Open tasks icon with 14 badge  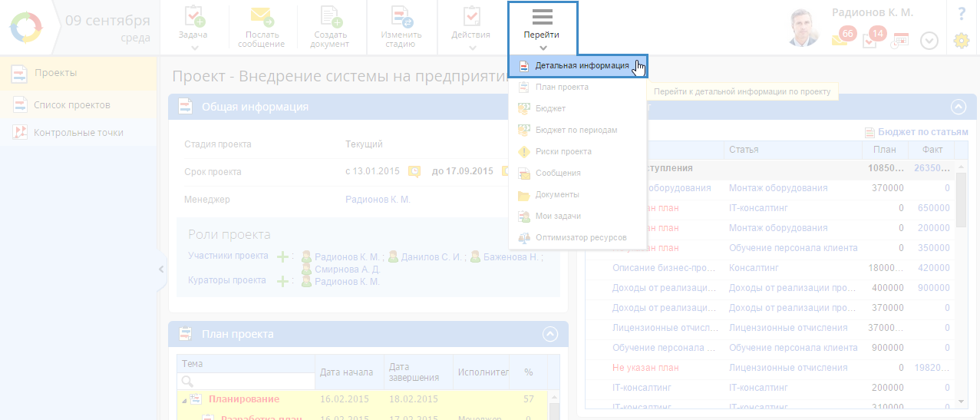click(x=871, y=38)
